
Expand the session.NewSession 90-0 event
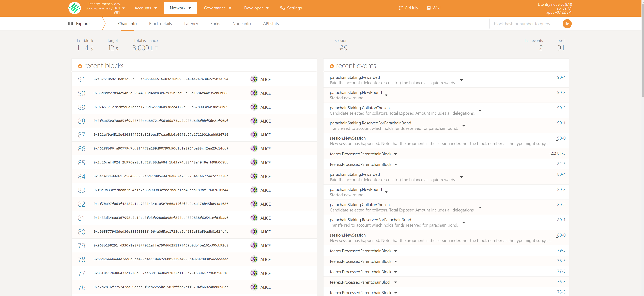coord(557,141)
